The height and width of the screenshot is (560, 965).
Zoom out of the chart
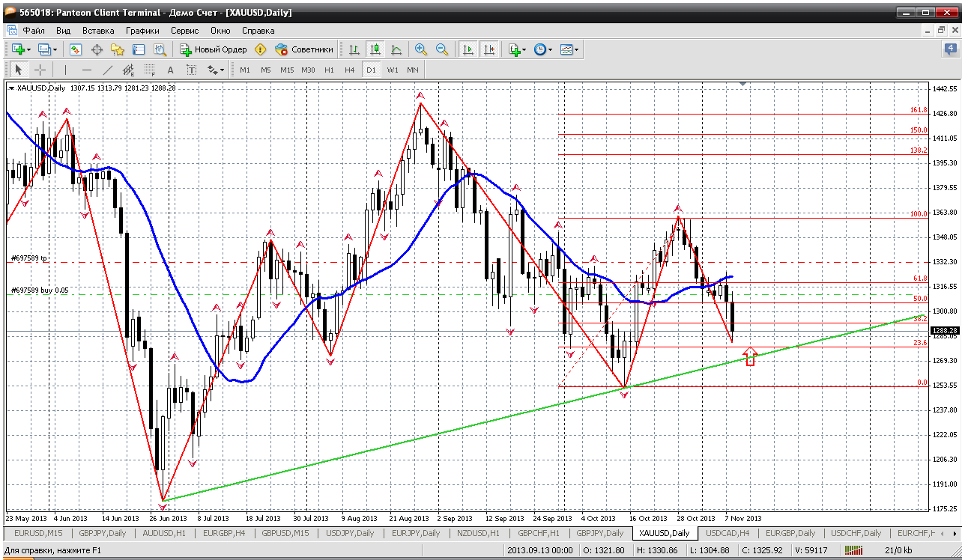(x=442, y=49)
